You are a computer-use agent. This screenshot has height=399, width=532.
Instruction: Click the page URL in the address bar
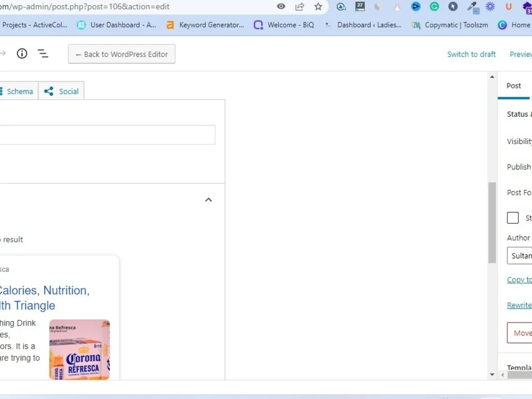85,6
